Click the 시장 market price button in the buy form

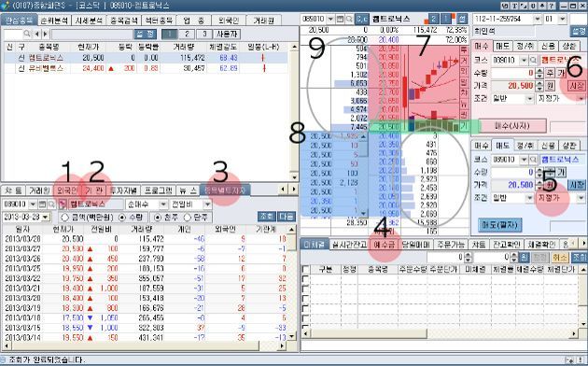click(x=577, y=86)
